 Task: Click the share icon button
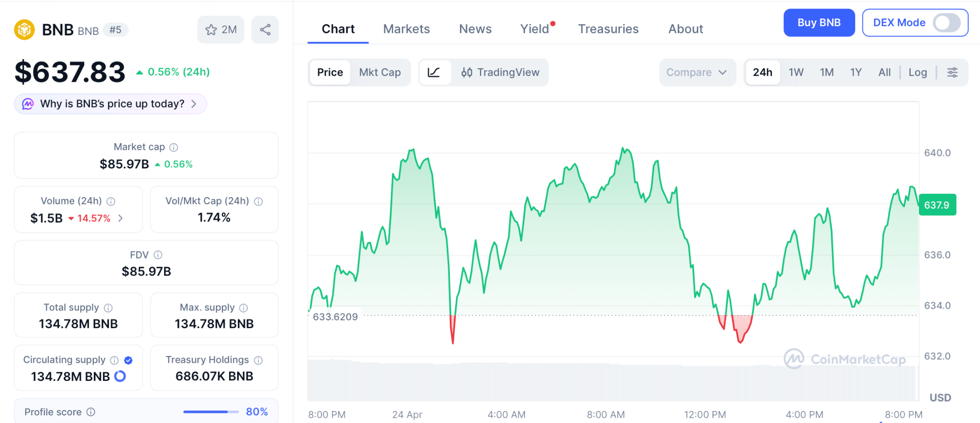tap(265, 30)
